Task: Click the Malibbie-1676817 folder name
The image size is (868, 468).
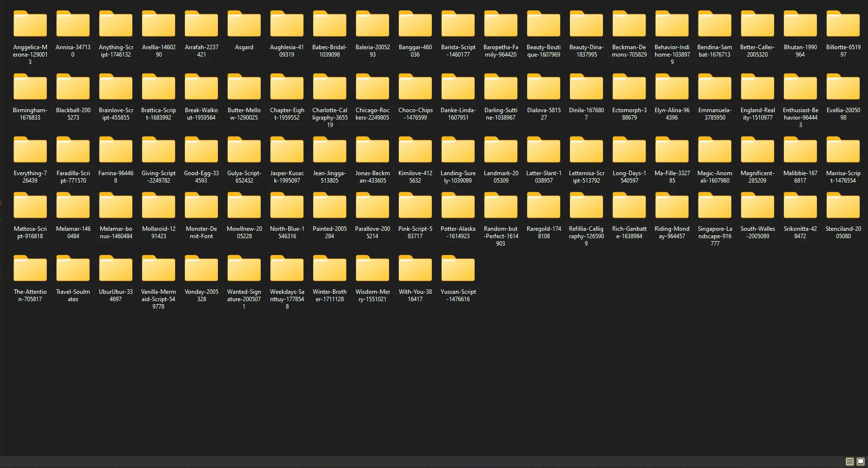Action: pos(800,177)
